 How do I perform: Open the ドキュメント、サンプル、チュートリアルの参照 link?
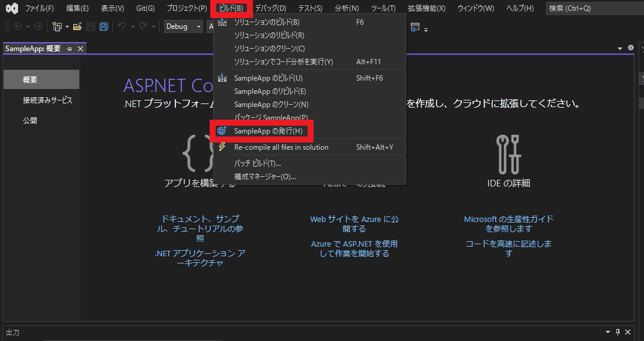click(x=200, y=229)
